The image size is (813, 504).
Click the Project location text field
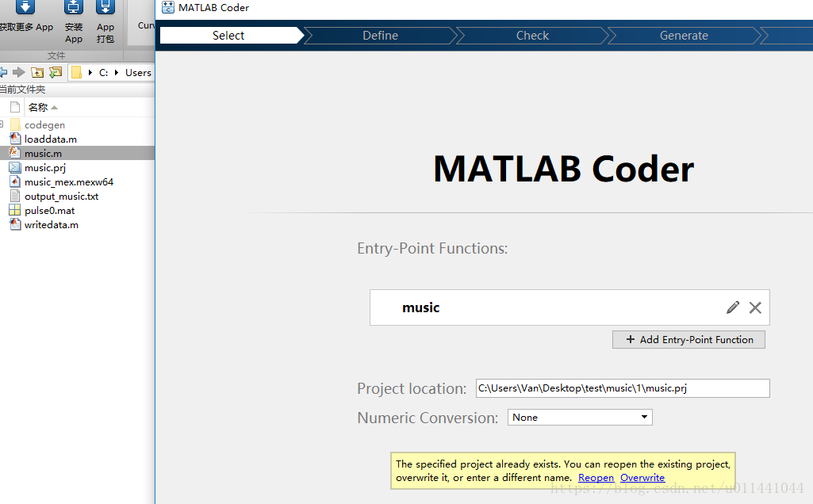(623, 388)
